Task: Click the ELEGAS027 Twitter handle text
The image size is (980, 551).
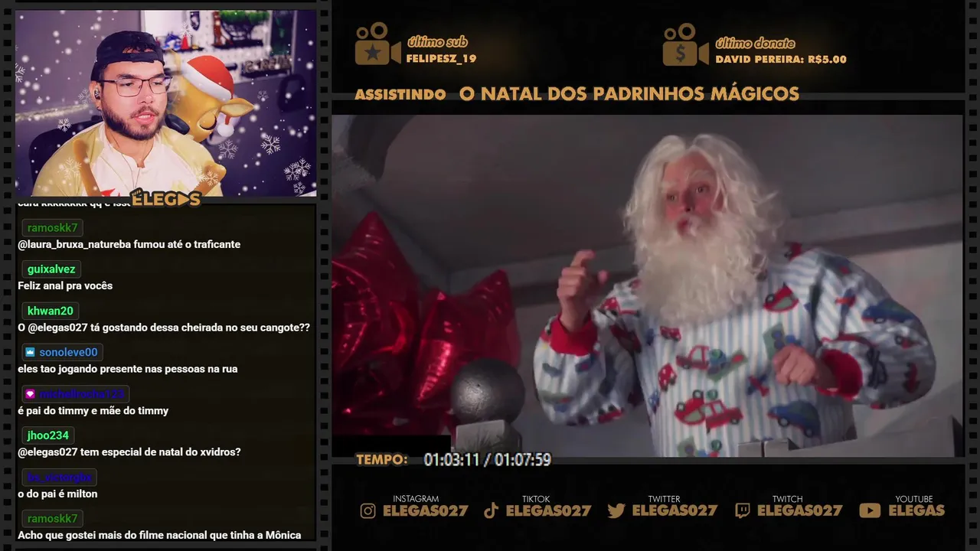Action: point(675,510)
